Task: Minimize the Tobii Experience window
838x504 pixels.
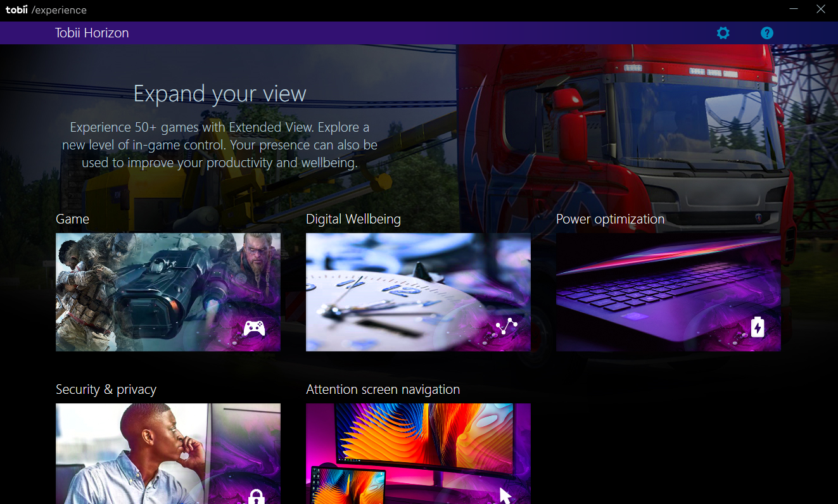Action: click(794, 9)
